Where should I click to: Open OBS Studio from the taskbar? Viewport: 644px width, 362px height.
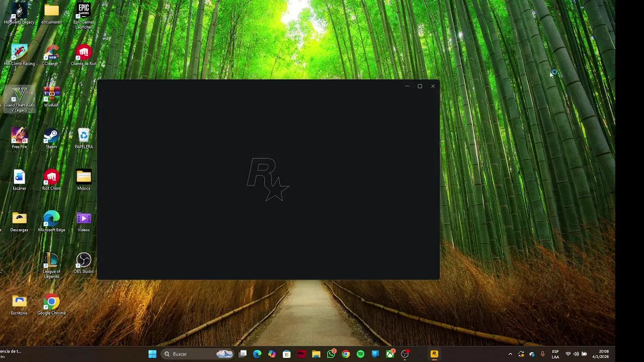pyautogui.click(x=405, y=354)
